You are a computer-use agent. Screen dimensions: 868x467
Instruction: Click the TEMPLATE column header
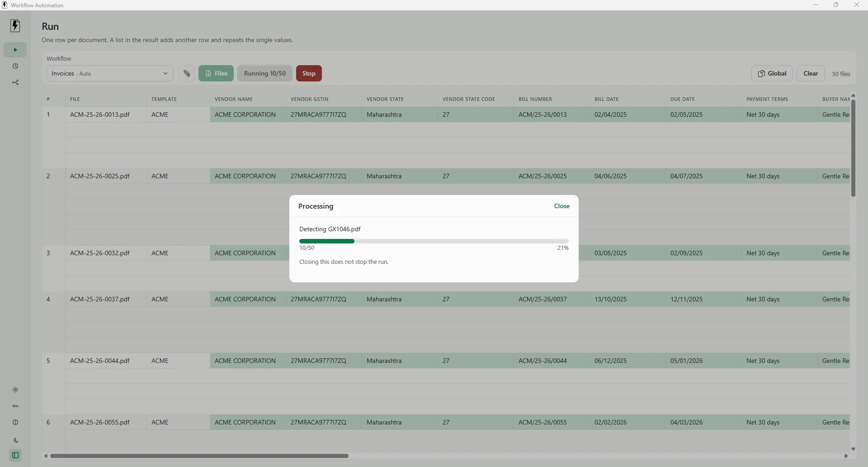click(x=178, y=99)
